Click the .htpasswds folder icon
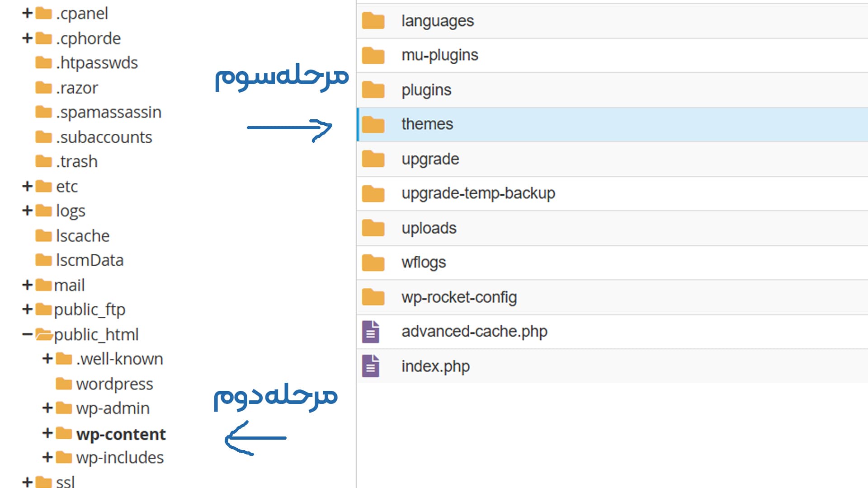868x488 pixels. coord(43,62)
